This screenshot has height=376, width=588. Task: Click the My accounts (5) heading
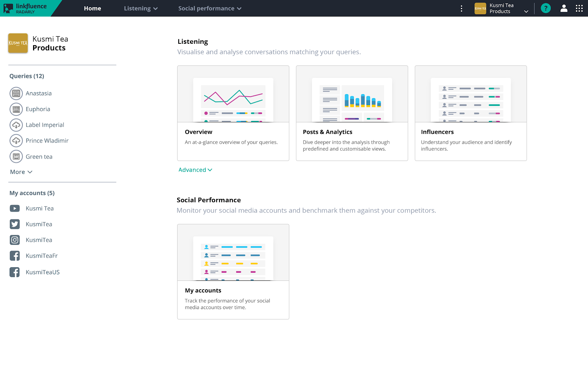point(32,193)
